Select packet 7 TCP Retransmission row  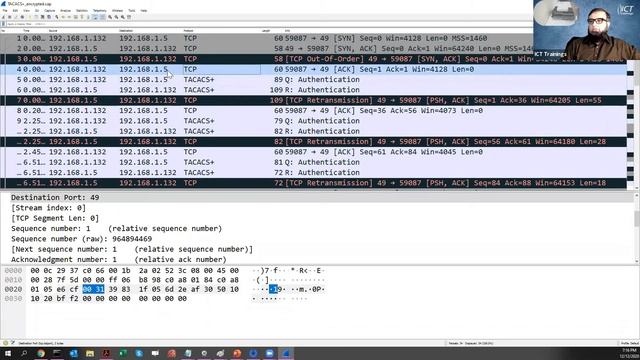pos(313,100)
